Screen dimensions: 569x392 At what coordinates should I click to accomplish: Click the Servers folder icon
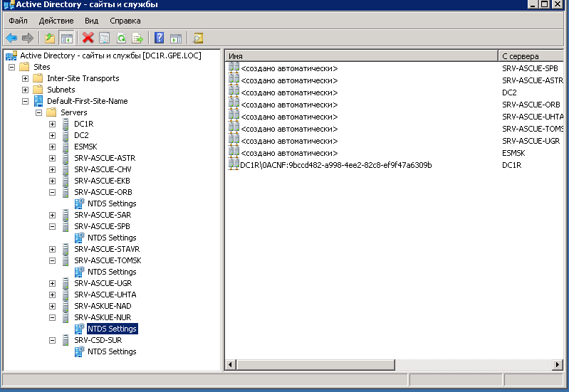51,112
